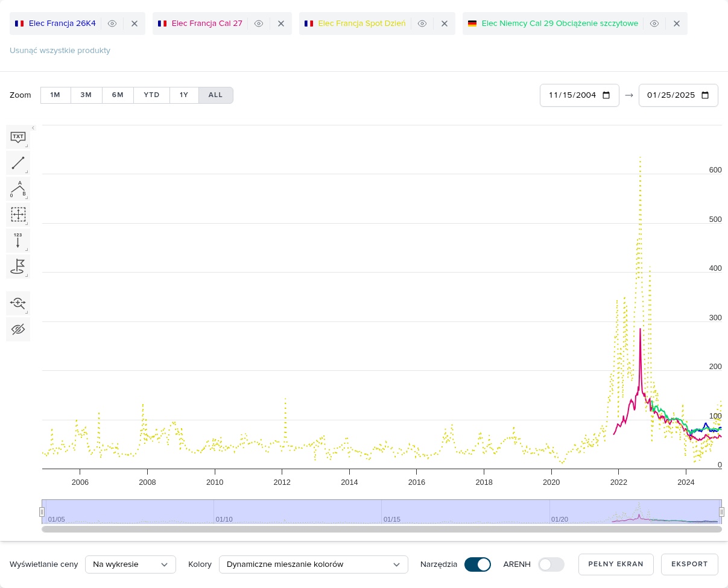
Task: Click the horizontal navigator scrollbar
Action: click(x=382, y=529)
